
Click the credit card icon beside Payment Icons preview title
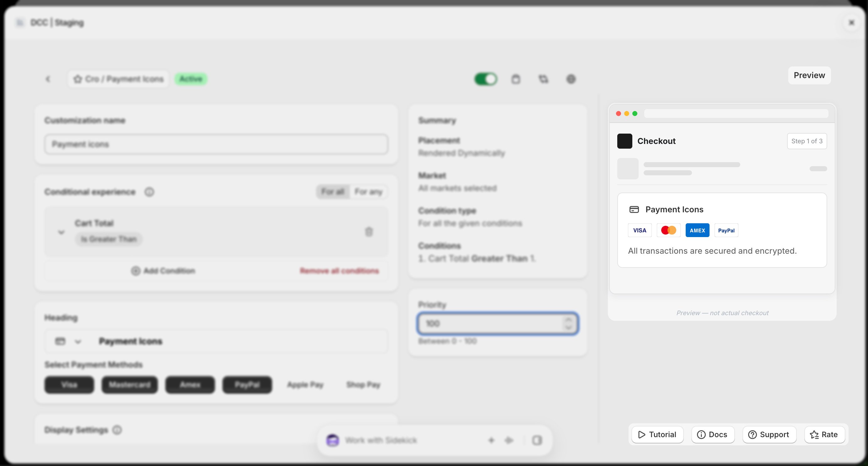[x=634, y=209]
